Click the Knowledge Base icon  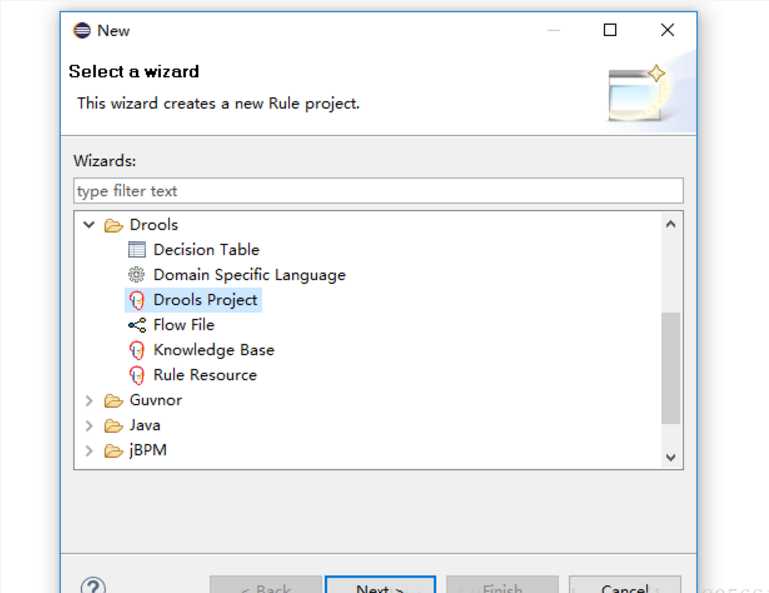(137, 350)
